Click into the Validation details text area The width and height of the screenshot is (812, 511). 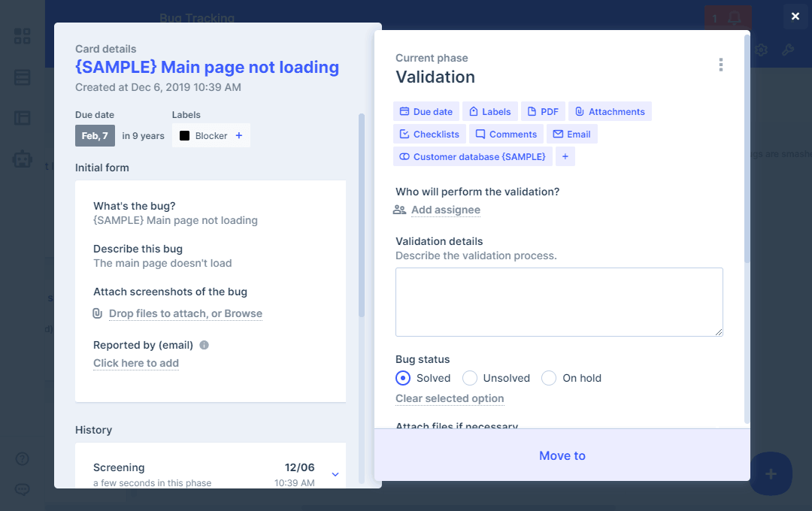pos(559,301)
